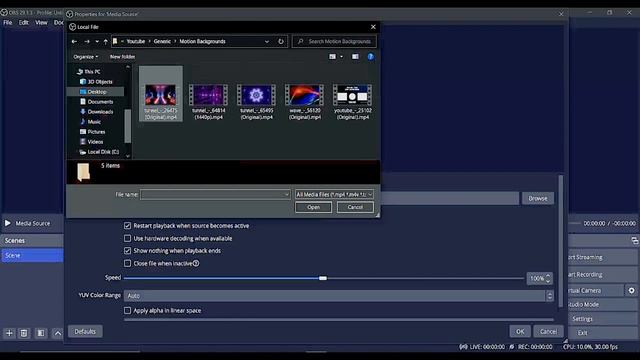
Task: Toggle Show nothing when playback ends
Action: [x=127, y=251]
